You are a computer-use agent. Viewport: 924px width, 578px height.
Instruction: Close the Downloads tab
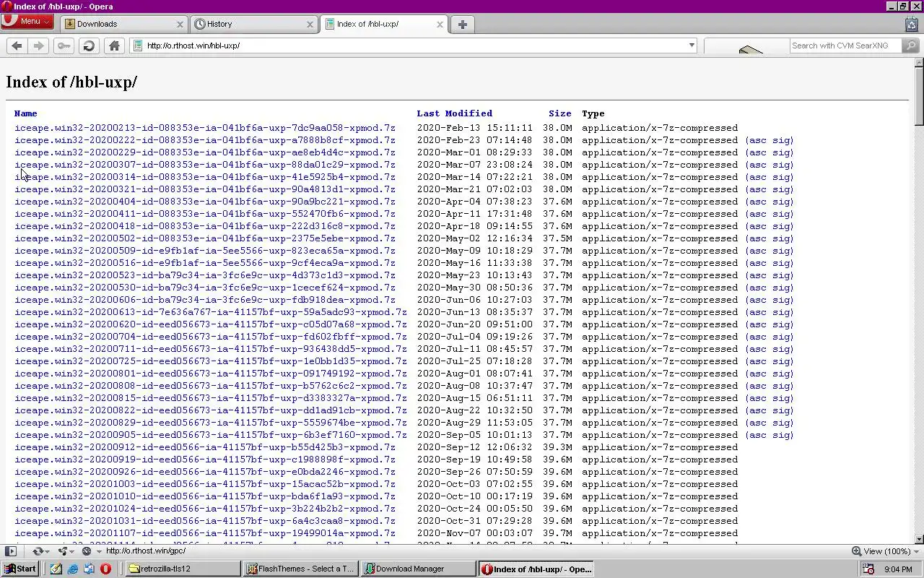pyautogui.click(x=180, y=24)
